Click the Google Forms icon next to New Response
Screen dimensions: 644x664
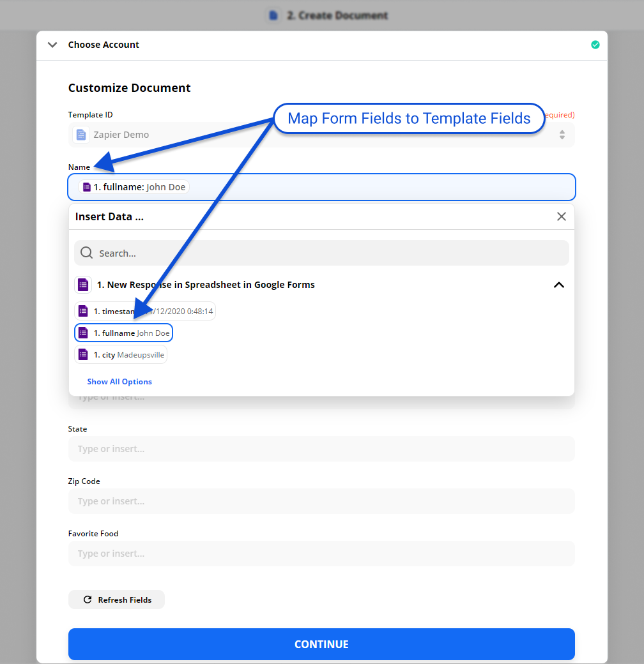tap(83, 285)
